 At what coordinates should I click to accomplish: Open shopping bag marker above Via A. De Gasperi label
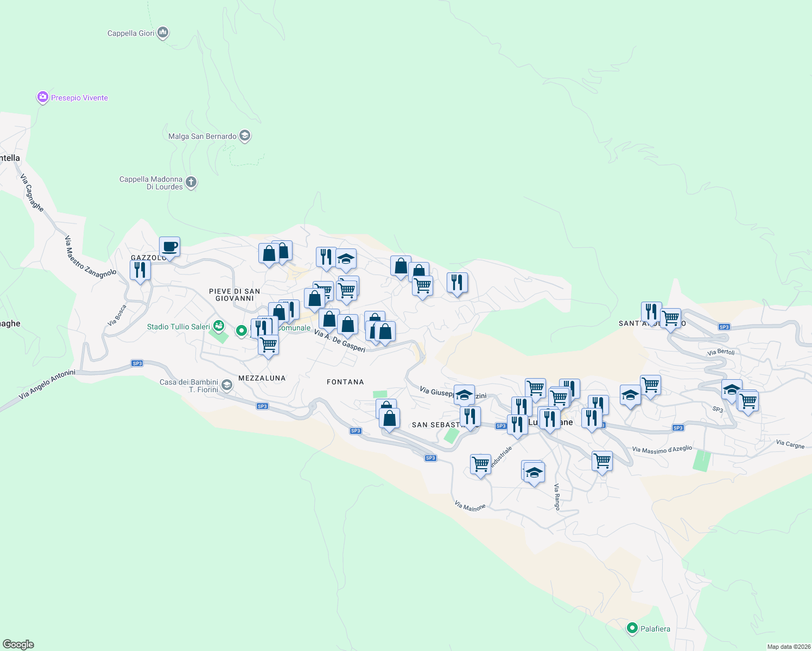click(347, 325)
